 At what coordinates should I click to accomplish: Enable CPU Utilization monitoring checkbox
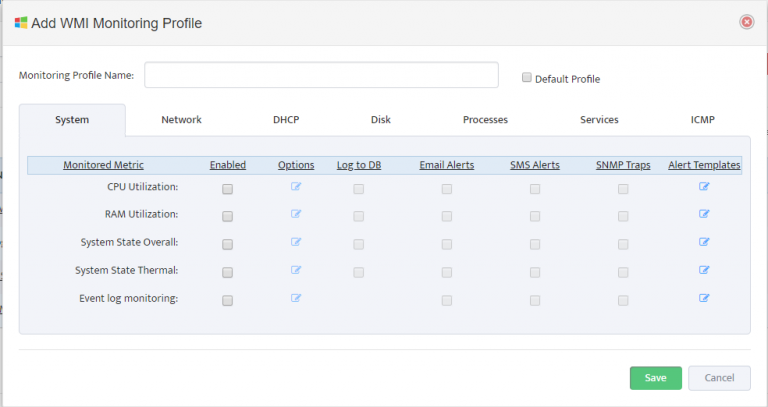228,188
